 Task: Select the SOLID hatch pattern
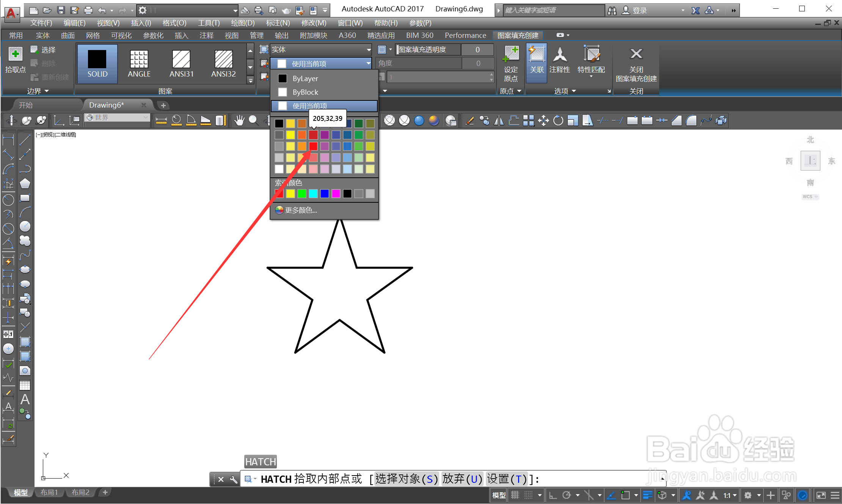click(97, 64)
